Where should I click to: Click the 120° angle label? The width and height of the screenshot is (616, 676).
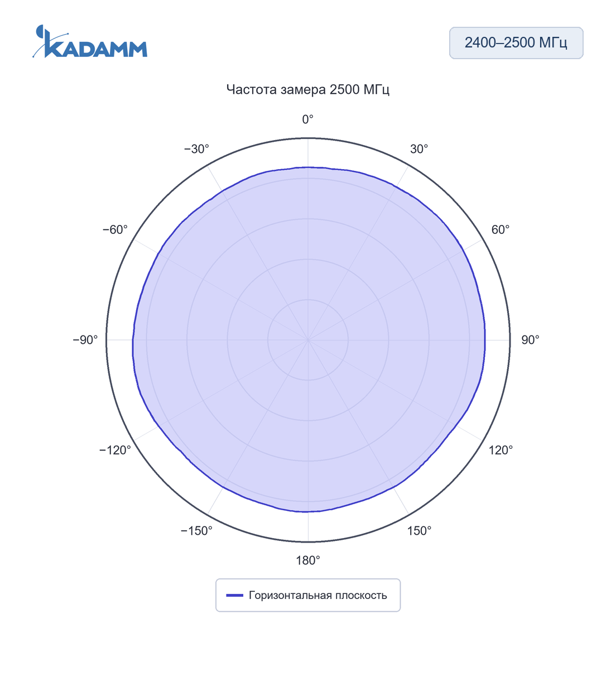point(501,450)
